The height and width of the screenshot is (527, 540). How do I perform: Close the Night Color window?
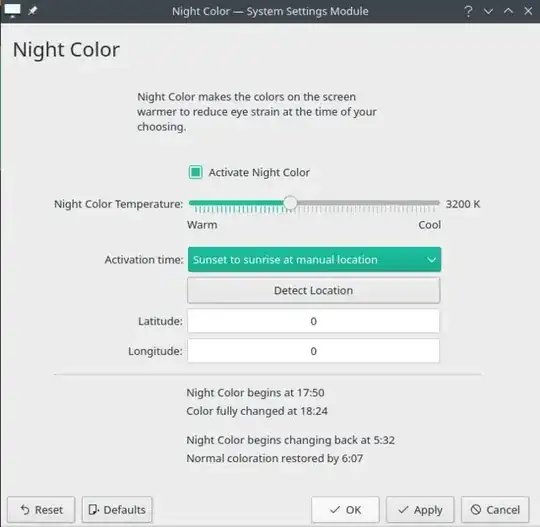pos(528,11)
